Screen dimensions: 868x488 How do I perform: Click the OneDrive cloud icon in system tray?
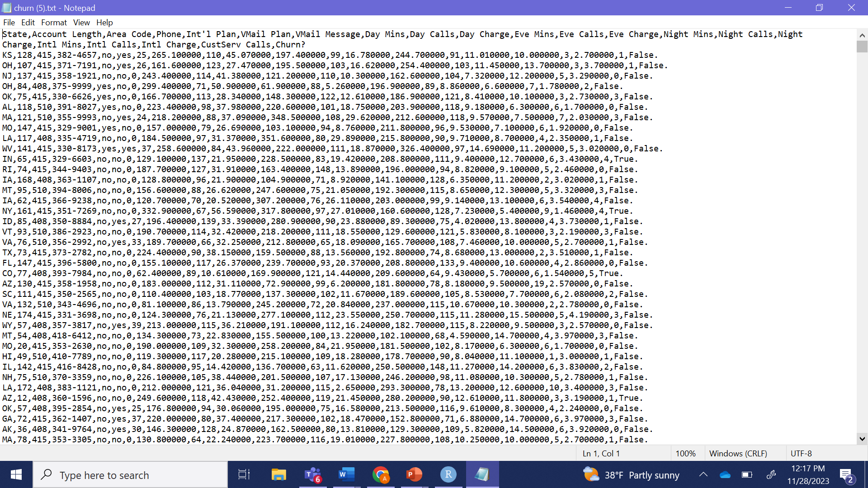point(725,474)
